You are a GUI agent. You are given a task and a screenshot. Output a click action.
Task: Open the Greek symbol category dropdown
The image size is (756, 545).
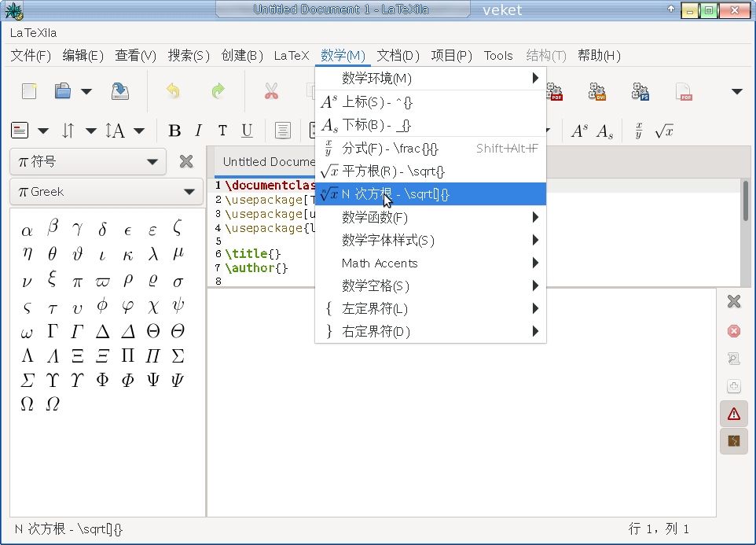point(107,192)
